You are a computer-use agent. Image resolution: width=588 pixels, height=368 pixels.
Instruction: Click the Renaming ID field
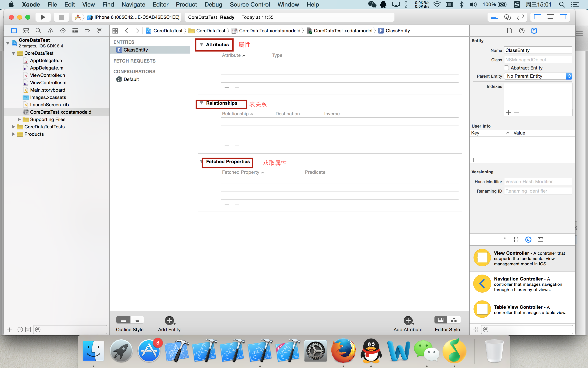[x=538, y=191]
